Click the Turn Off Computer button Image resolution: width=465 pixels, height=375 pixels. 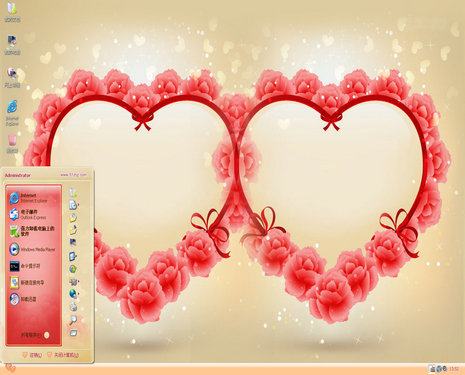point(63,355)
